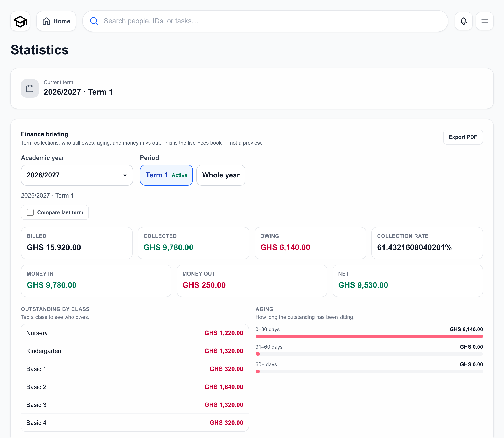Click the Billed GHS 15,920.00 card
This screenshot has width=504, height=438.
pyautogui.click(x=77, y=243)
